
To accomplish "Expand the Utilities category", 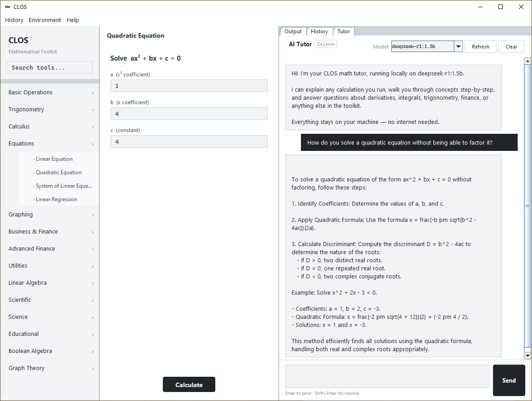I will (50, 265).
